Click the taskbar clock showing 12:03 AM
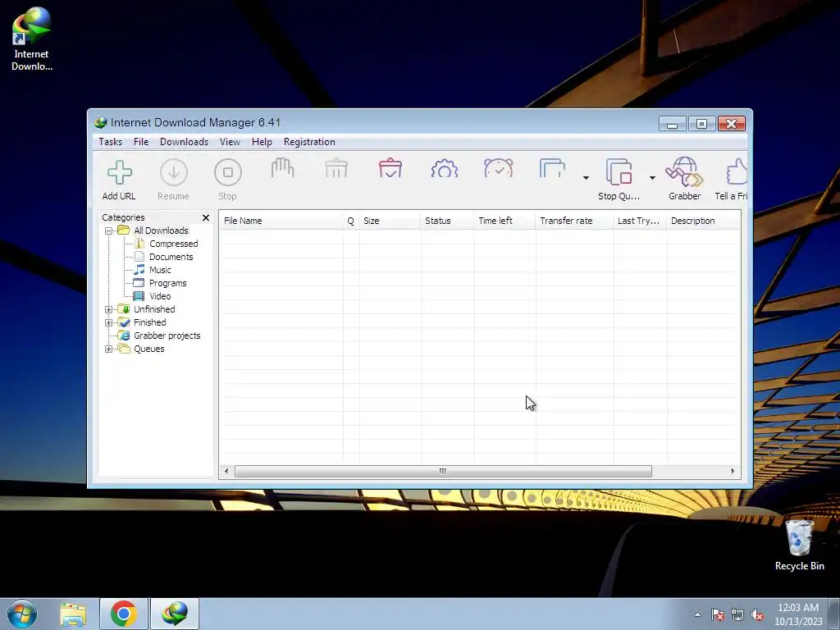840x630 pixels. click(797, 614)
